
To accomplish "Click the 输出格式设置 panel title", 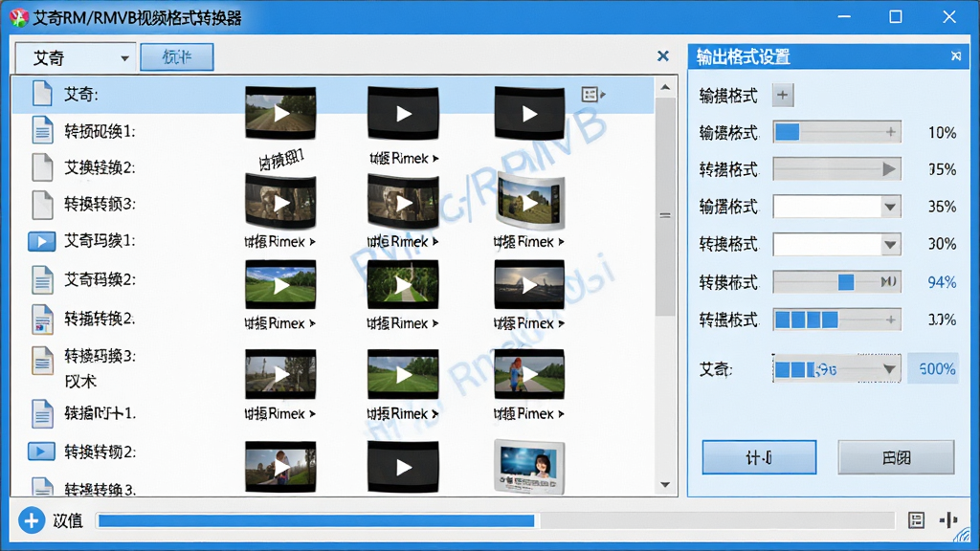I will tap(743, 56).
